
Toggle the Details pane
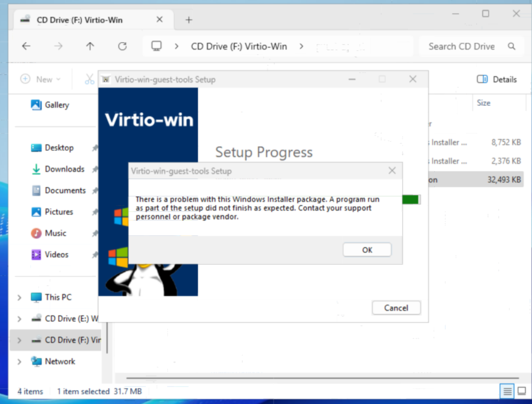coord(497,80)
